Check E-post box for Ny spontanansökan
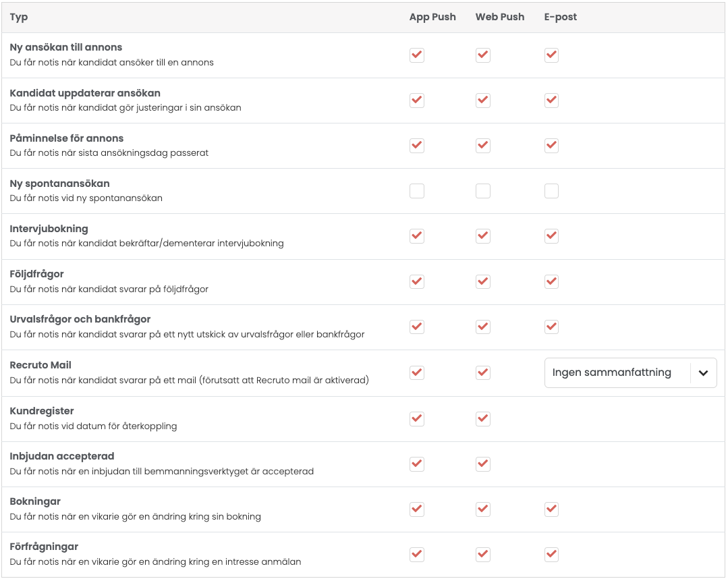This screenshot has width=728, height=581. coord(551,191)
